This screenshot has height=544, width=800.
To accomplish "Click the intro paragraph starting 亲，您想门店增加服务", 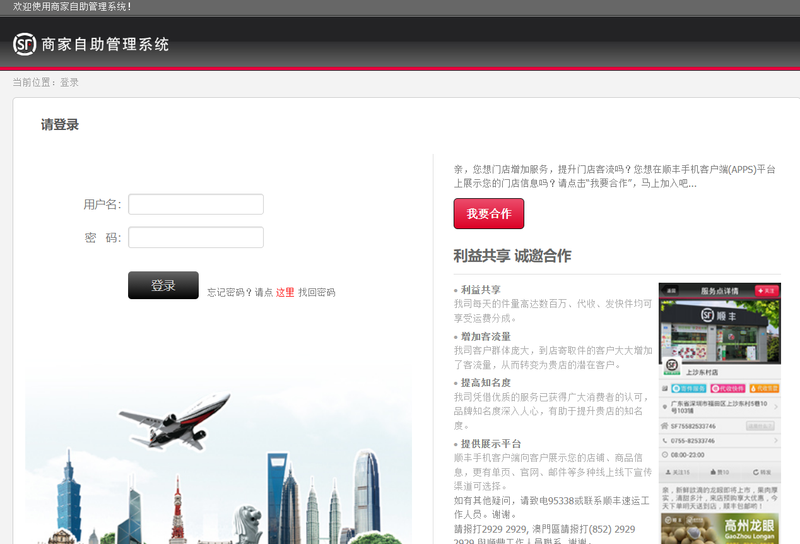I will pos(614,176).
